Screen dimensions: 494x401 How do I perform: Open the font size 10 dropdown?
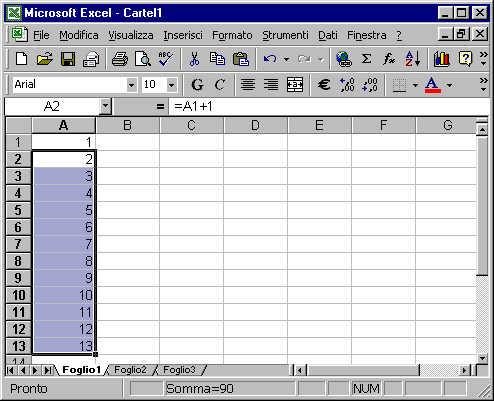click(171, 85)
